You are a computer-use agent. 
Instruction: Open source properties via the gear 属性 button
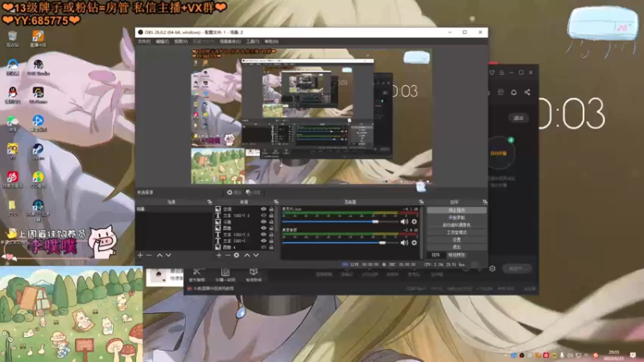pyautogui.click(x=234, y=192)
